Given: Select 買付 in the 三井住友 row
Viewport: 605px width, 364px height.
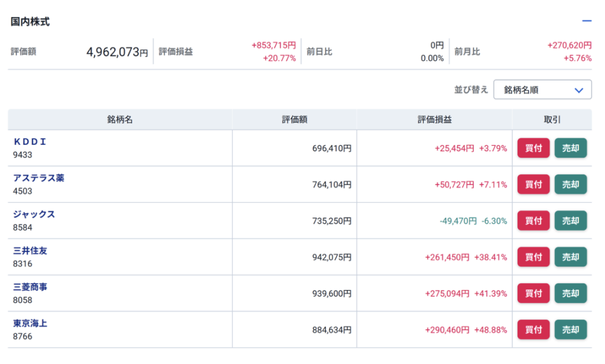Looking at the screenshot, I should point(533,257).
